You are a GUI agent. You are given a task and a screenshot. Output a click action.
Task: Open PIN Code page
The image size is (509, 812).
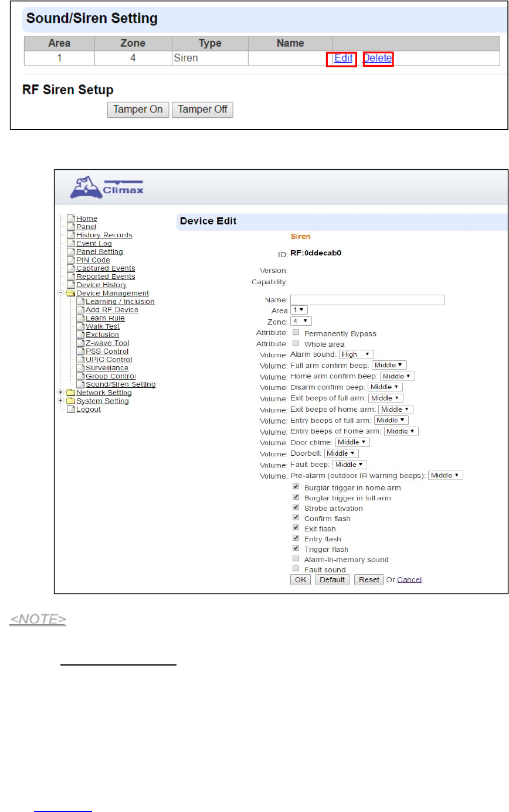[x=93, y=260]
